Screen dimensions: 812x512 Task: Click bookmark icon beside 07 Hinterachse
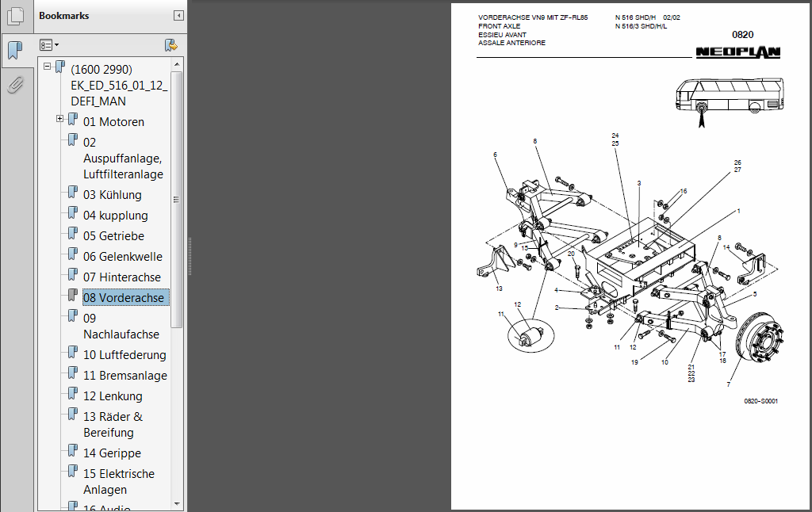pos(72,275)
